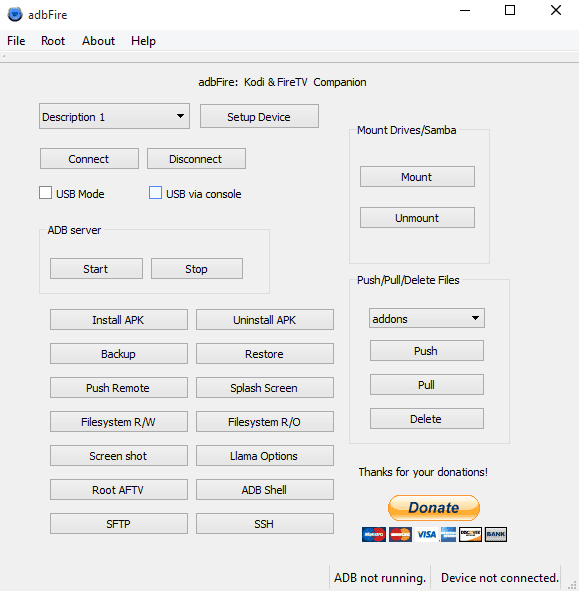This screenshot has height=591, width=579.
Task: Click the Disconnect button
Action: tap(196, 159)
